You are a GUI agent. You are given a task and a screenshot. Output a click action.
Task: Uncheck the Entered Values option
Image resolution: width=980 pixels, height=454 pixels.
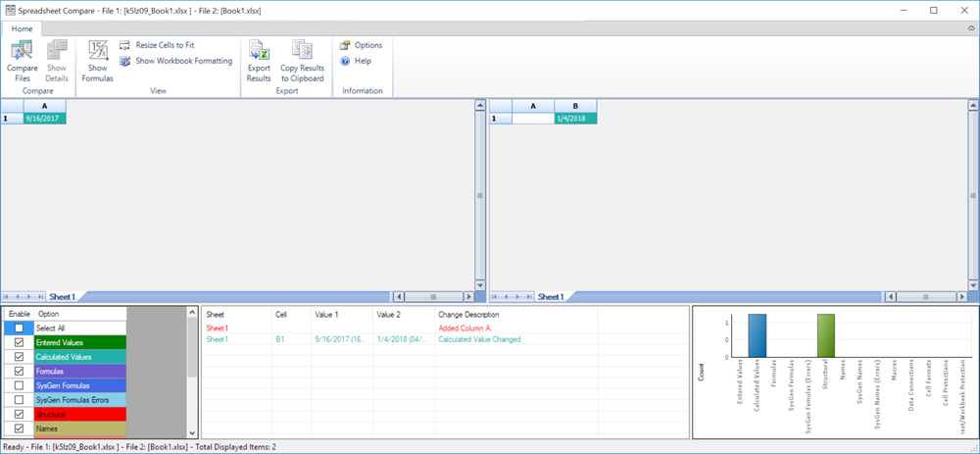point(19,342)
